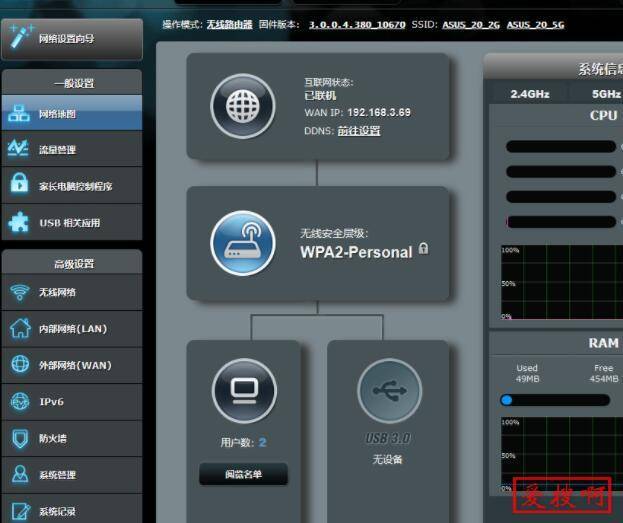Click the USB puzzle-piece application icon
The width and height of the screenshot is (623, 523).
click(x=19, y=223)
